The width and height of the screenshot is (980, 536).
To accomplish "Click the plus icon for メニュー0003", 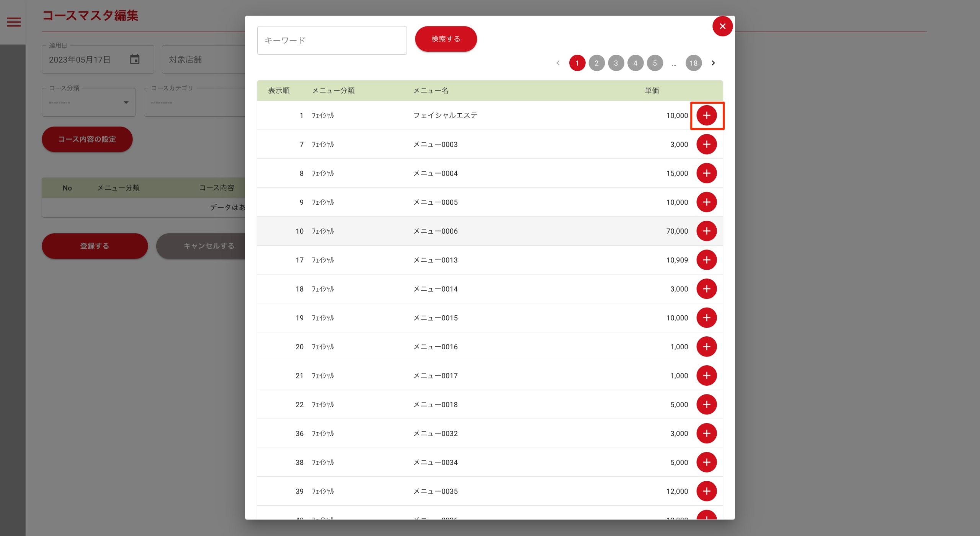I will point(706,144).
